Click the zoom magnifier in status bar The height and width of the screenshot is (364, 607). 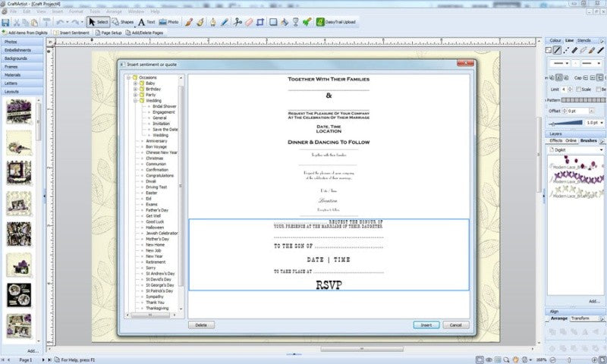506,359
